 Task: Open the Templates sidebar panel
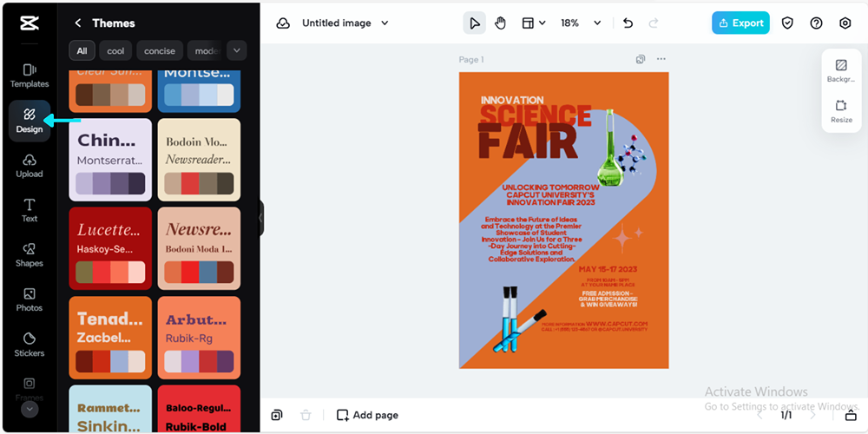(30, 76)
